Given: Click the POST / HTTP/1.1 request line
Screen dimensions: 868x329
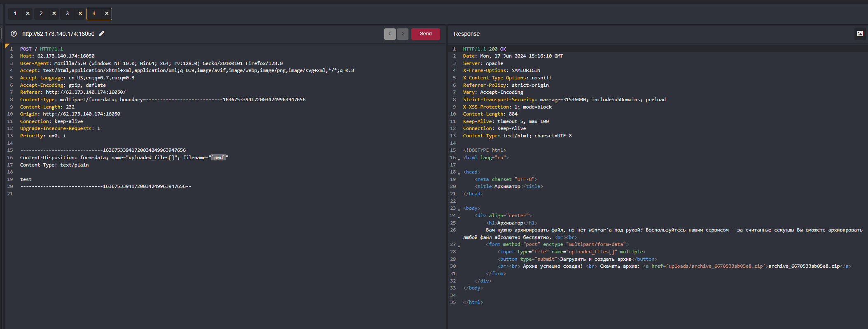Looking at the screenshot, I should (x=42, y=49).
